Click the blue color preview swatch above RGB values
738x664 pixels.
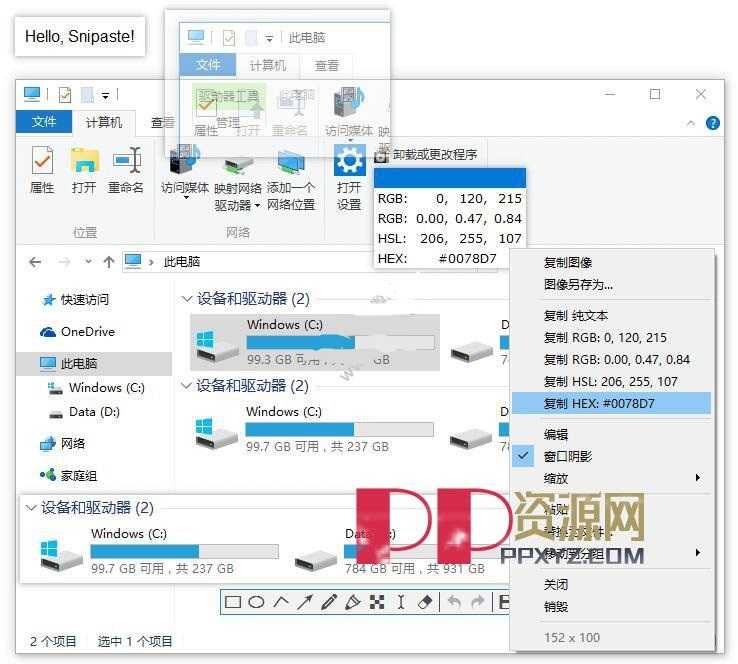coord(449,178)
